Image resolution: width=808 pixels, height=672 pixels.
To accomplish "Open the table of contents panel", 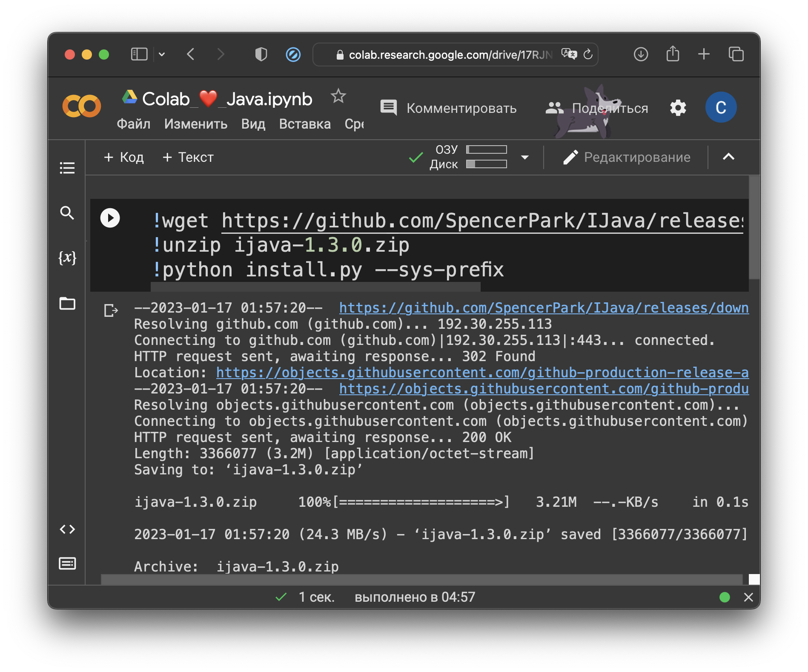I will [67, 168].
